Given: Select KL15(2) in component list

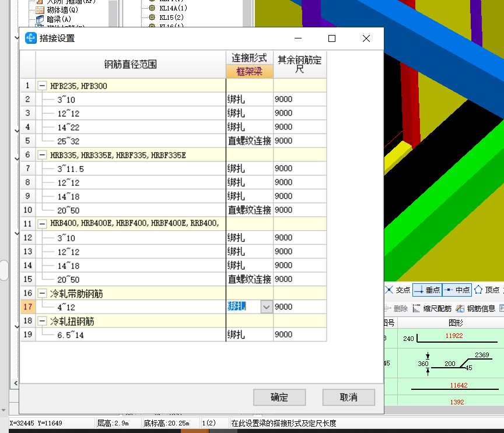Looking at the screenshot, I should point(171,17).
